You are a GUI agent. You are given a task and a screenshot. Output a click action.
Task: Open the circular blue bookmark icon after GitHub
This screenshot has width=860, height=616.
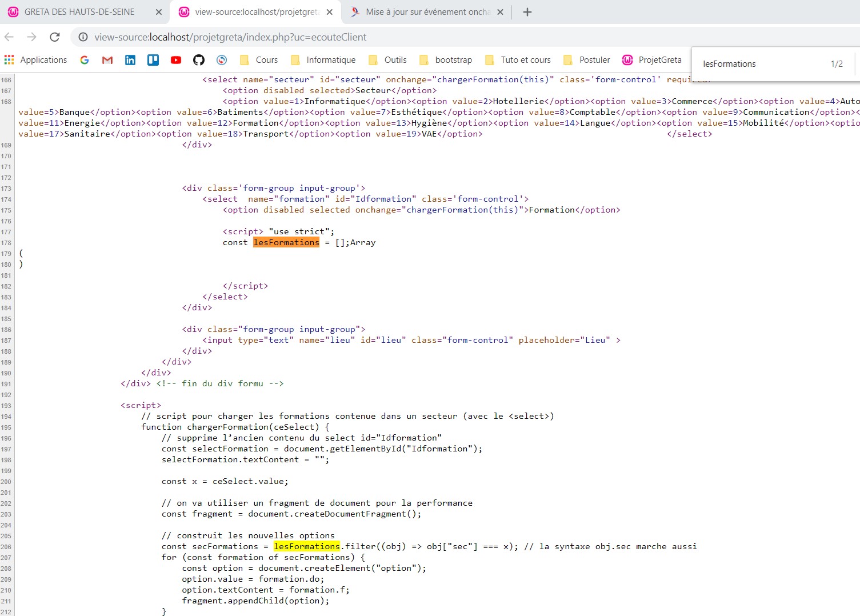[222, 60]
